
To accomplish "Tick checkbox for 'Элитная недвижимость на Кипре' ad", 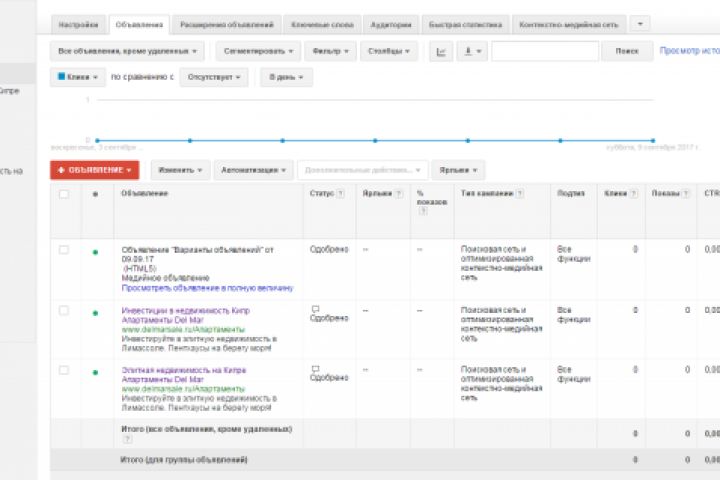I will [x=64, y=370].
